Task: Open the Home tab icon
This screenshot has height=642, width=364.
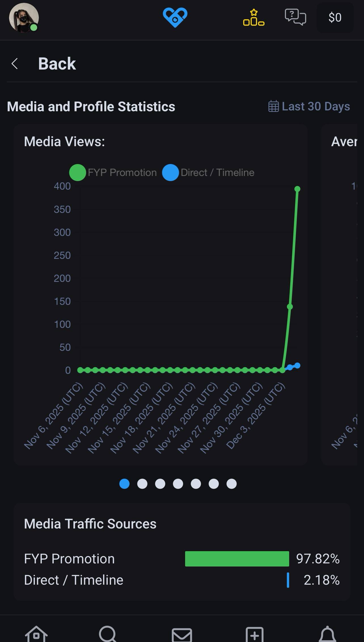Action: 36,634
